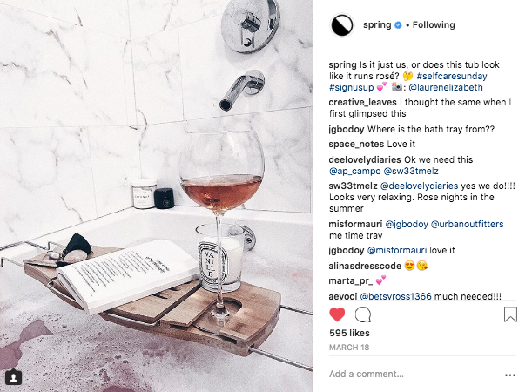This screenshot has width=532, height=392.
Task: Click the @betsvross1366 mention
Action: 395,296
